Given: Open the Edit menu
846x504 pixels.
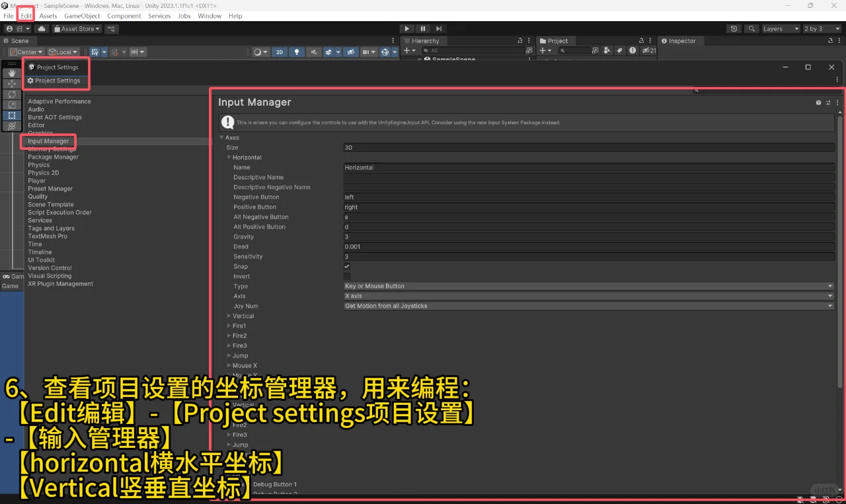Looking at the screenshot, I should point(26,15).
